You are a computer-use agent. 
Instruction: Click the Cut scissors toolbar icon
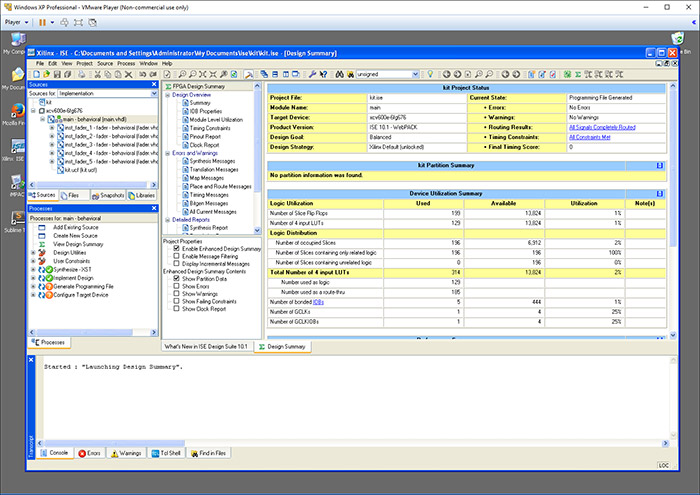click(97, 75)
